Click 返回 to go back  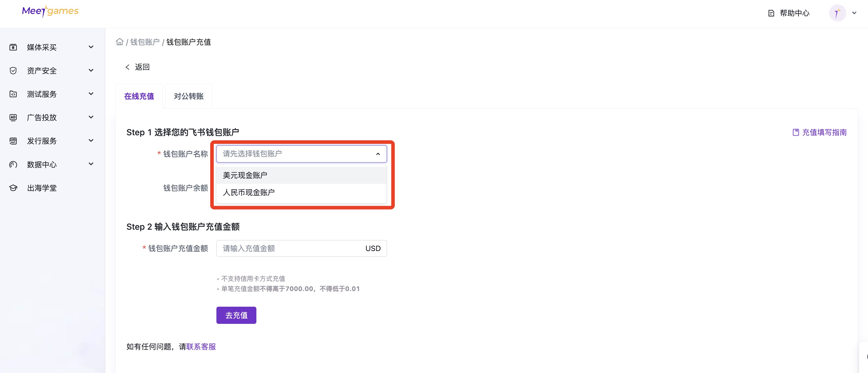coord(142,67)
